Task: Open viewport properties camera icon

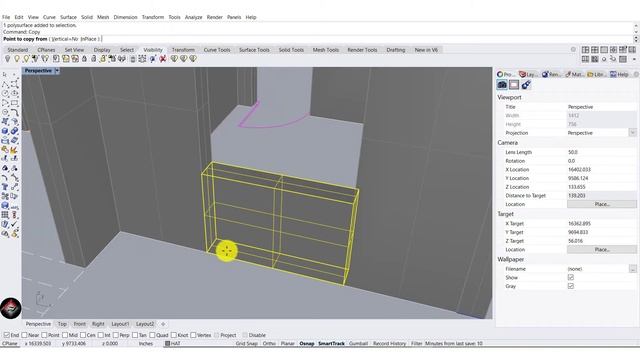Action: click(502, 84)
